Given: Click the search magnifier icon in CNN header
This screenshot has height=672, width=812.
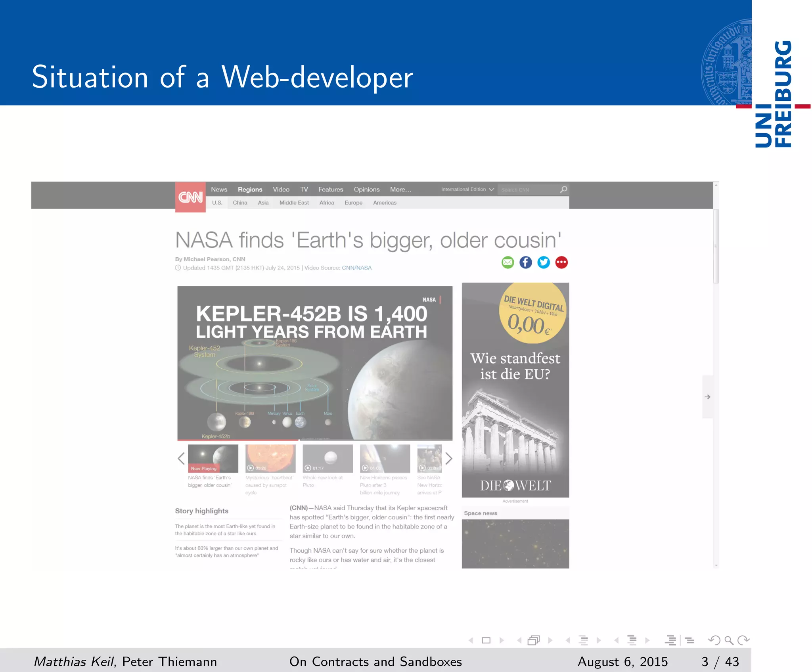Looking at the screenshot, I should coord(563,190).
